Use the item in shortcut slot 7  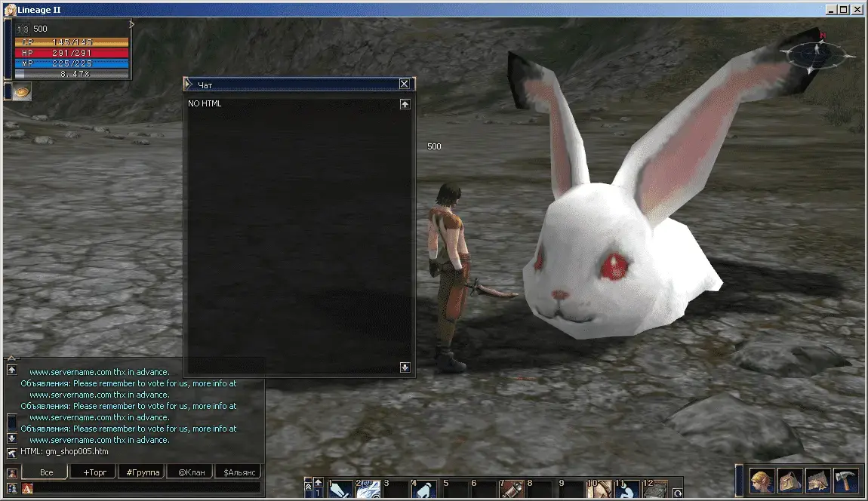tap(512, 489)
